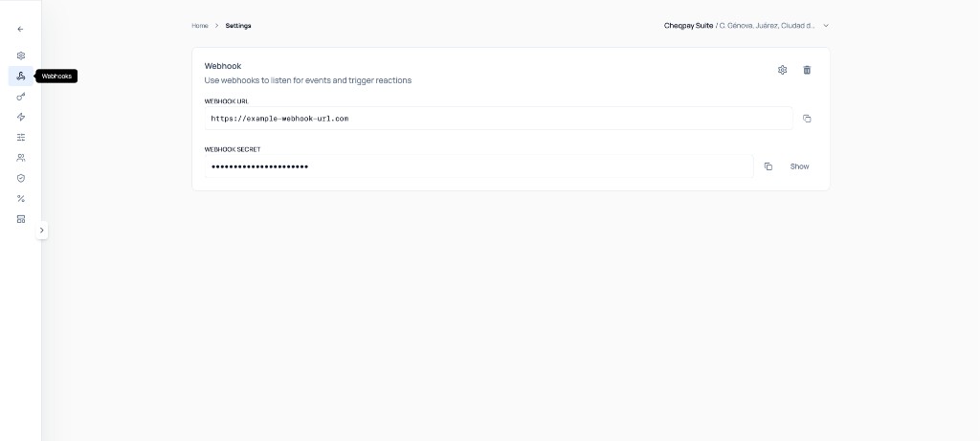Open the layout template sidebar icon
Image resolution: width=980 pixels, height=441 pixels.
pyautogui.click(x=21, y=219)
